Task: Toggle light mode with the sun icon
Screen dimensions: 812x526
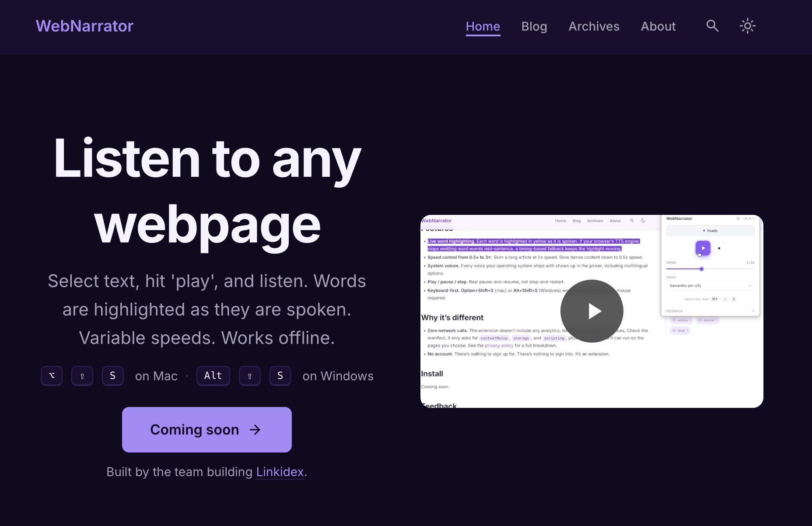Action: tap(747, 26)
